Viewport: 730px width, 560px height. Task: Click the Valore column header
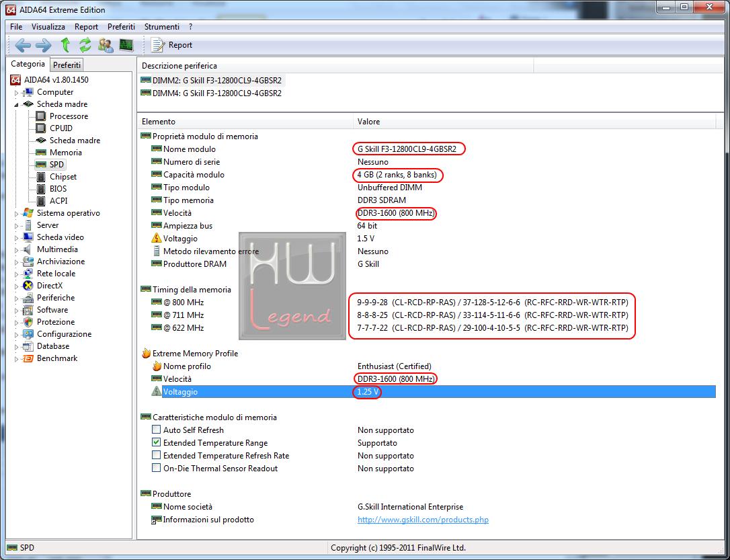tap(534, 122)
